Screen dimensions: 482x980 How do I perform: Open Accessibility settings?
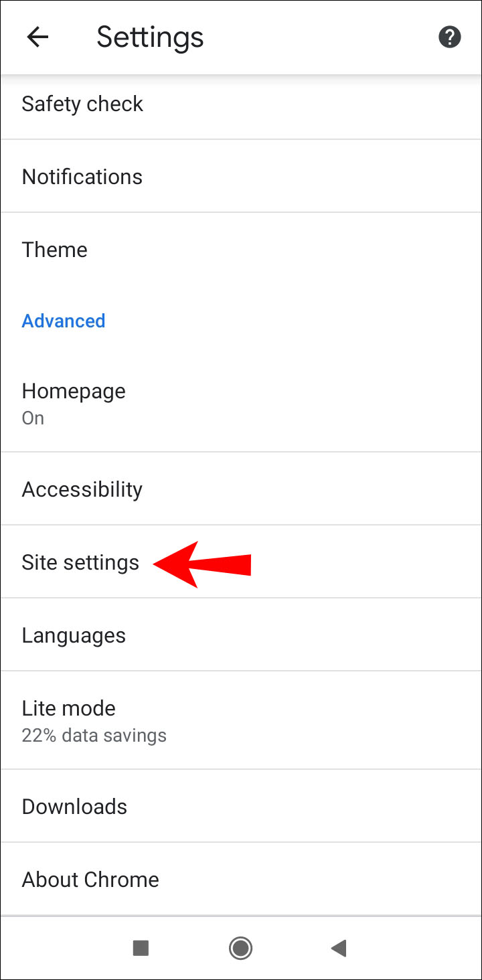pos(241,489)
